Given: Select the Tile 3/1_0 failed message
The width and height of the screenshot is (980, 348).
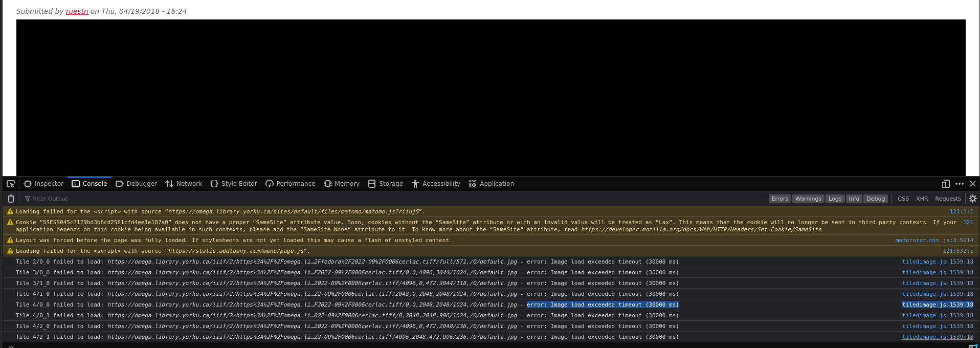Looking at the screenshot, I should tap(347, 283).
